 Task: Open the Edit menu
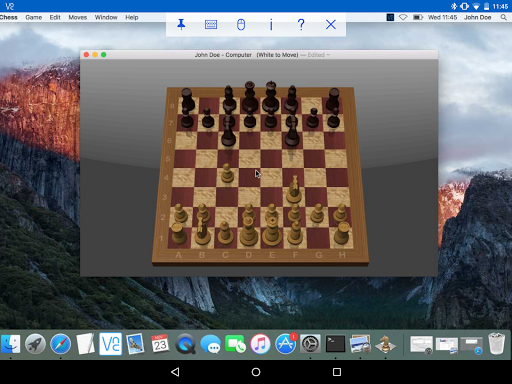[x=55, y=17]
